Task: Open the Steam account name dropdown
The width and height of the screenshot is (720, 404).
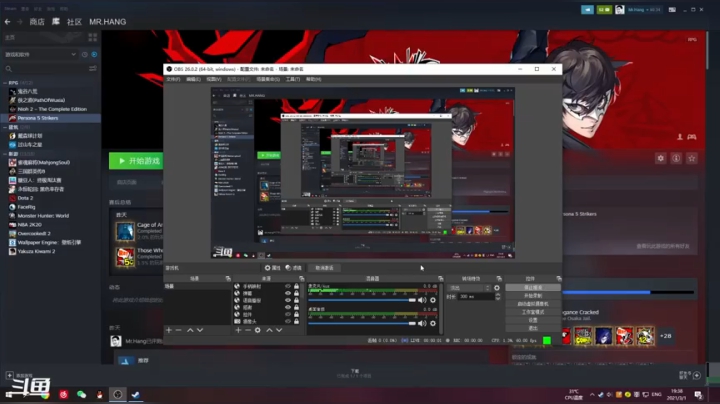Action: [x=644, y=10]
